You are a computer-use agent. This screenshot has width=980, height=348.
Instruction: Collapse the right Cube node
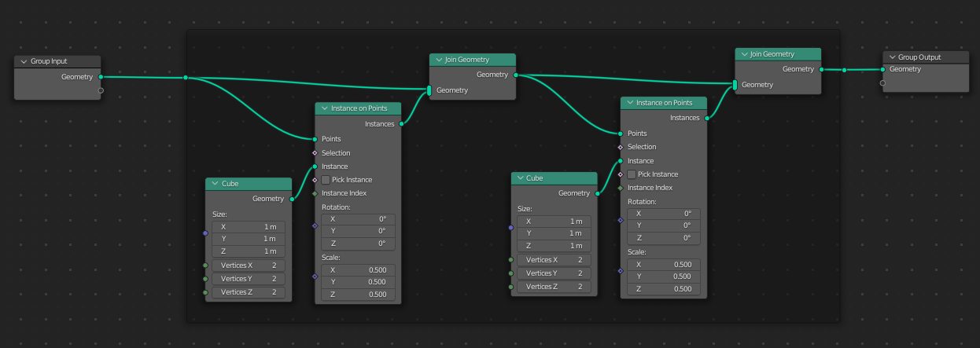pos(520,178)
